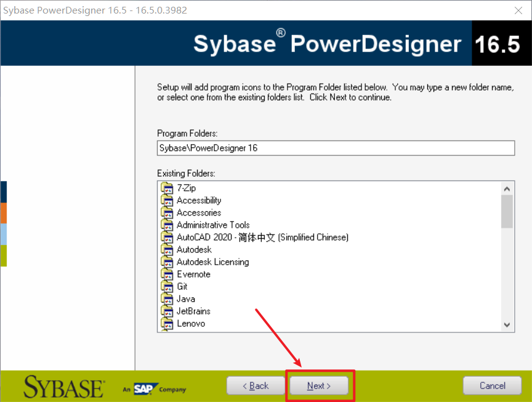Select the Git folder name
532x402 pixels.
[182, 287]
